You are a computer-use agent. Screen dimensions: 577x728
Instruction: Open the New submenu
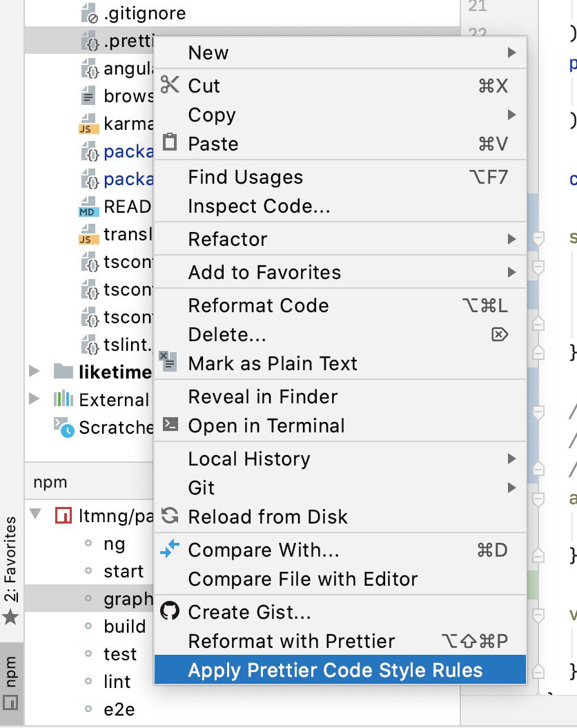[x=340, y=52]
